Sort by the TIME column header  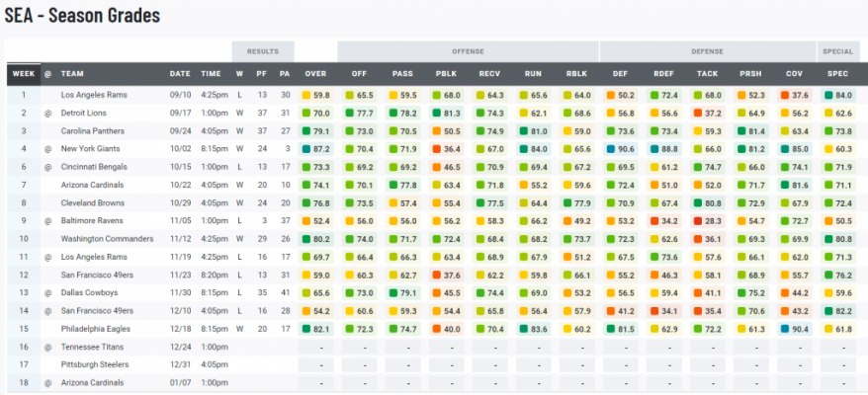point(211,74)
